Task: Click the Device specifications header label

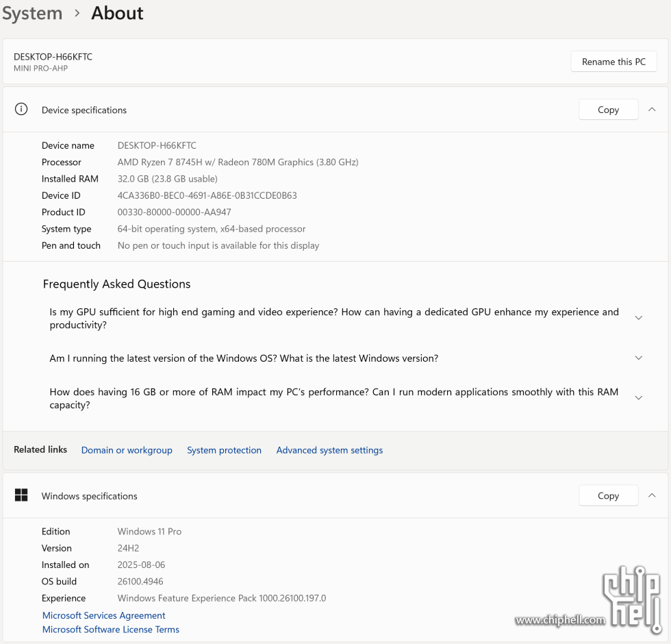Action: [x=84, y=110]
